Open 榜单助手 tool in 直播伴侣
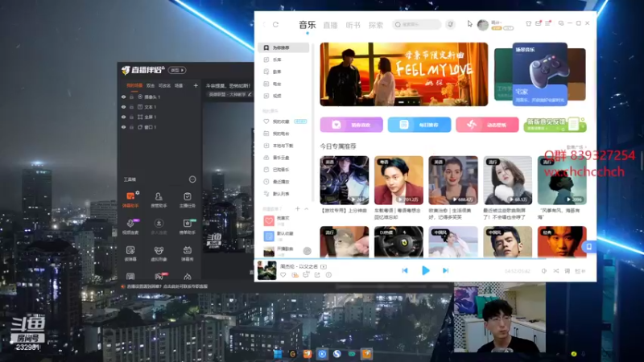Screen dimensions: 644x362 pyautogui.click(x=188, y=227)
